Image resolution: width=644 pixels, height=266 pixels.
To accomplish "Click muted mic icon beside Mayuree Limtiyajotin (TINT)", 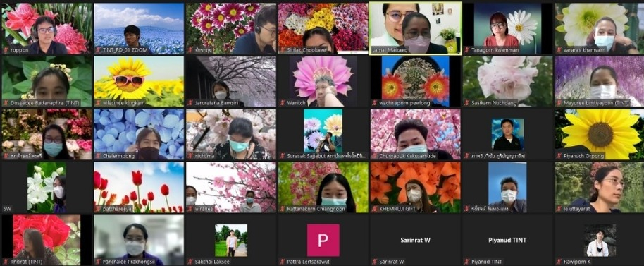I will tap(559, 103).
